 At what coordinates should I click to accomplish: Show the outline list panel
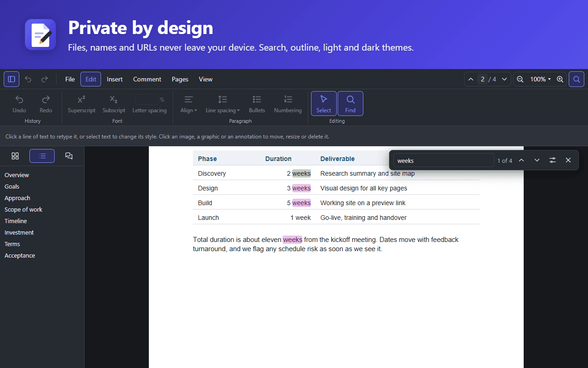[42, 156]
